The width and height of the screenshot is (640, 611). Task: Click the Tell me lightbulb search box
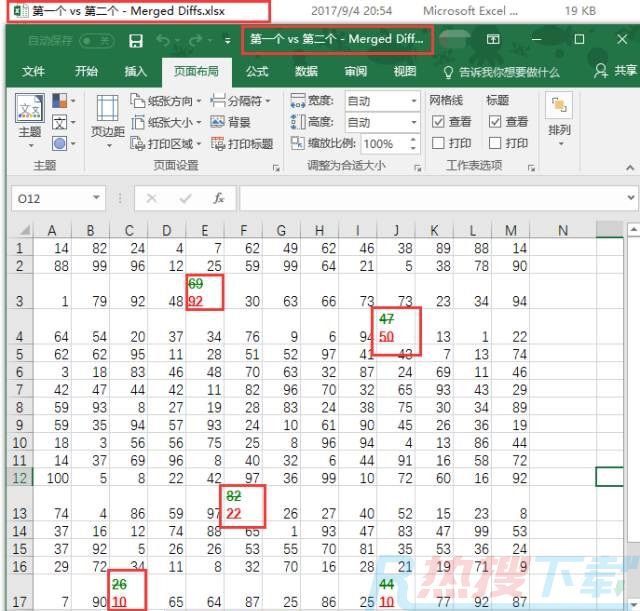(502, 72)
